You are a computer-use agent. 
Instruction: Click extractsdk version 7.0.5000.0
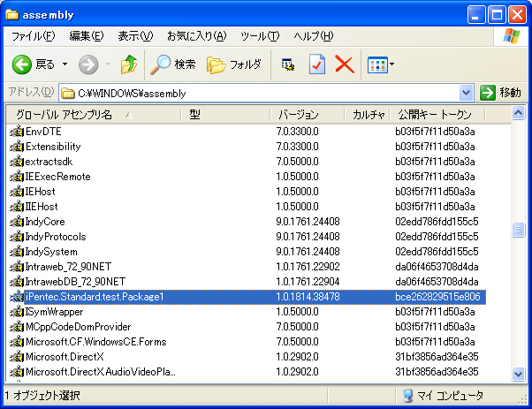[297, 162]
